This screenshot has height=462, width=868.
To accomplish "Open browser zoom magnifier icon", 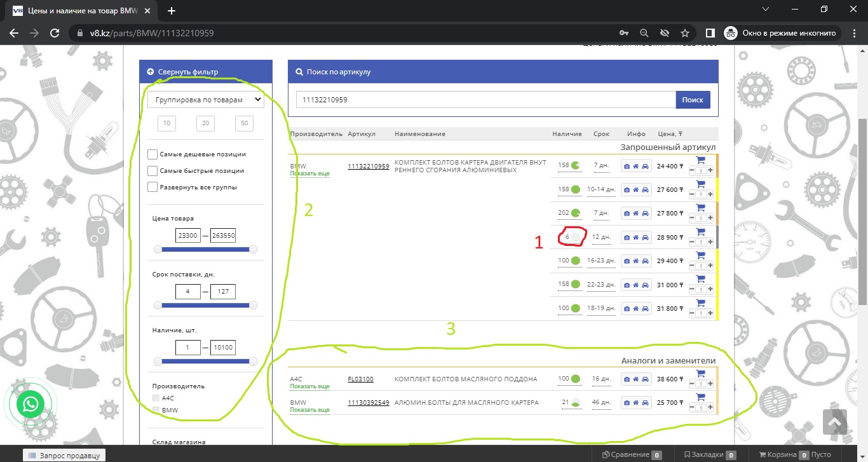I will tap(644, 33).
